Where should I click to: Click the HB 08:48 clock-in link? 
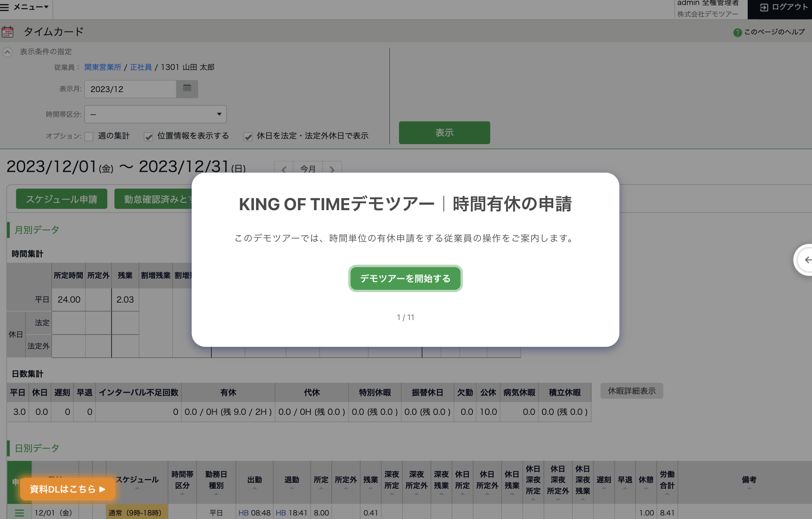click(x=254, y=513)
